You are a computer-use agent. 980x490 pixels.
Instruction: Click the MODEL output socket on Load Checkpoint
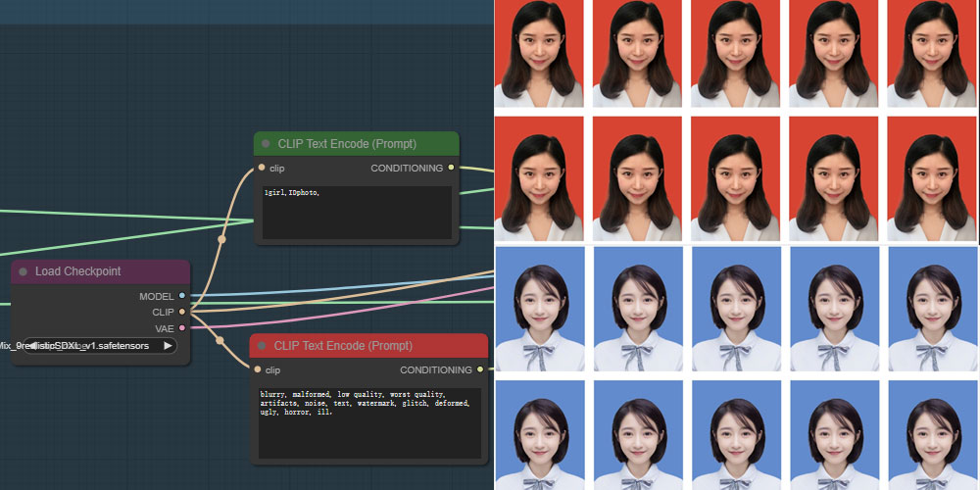(x=182, y=296)
